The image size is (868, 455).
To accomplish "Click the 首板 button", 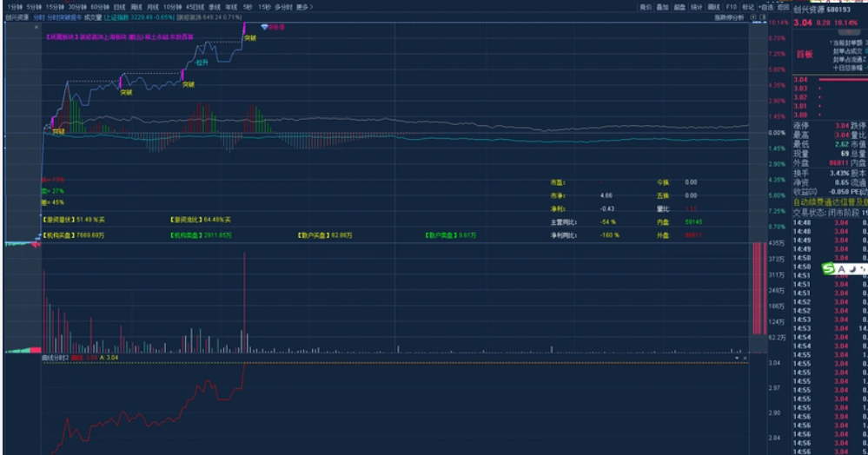I will coord(804,54).
